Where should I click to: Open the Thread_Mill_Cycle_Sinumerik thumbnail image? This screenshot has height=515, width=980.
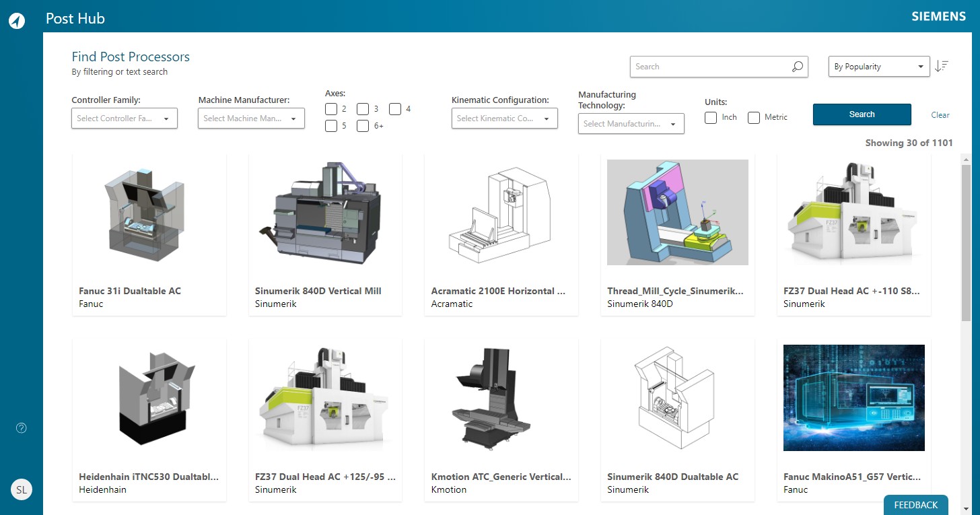point(678,213)
